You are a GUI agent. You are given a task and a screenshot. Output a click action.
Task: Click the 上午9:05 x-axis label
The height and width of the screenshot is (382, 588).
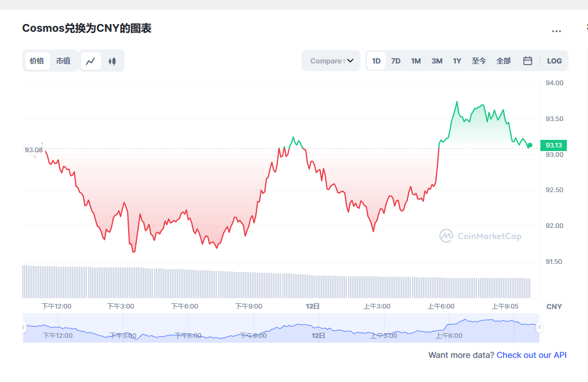point(505,306)
